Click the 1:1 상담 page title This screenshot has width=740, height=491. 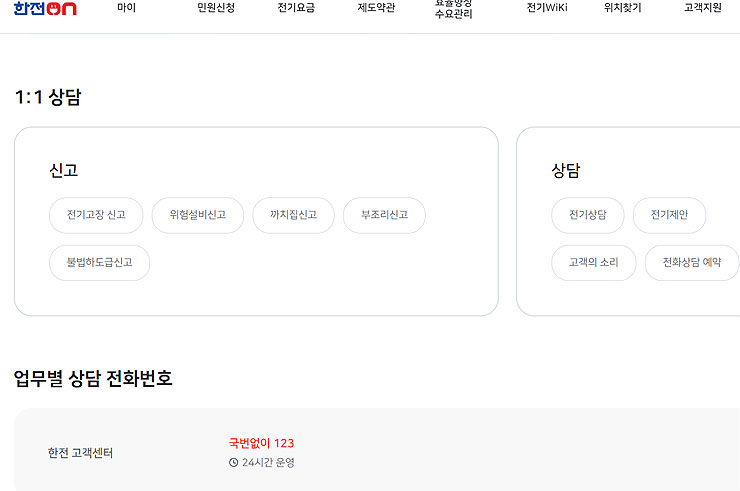(x=48, y=97)
